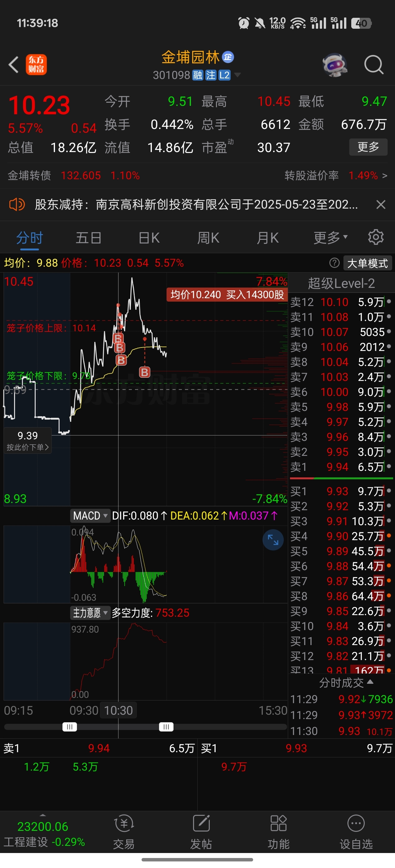Tap 均价10.240 买入14300股 tooltip
The height and width of the screenshot is (868, 395).
tap(227, 294)
